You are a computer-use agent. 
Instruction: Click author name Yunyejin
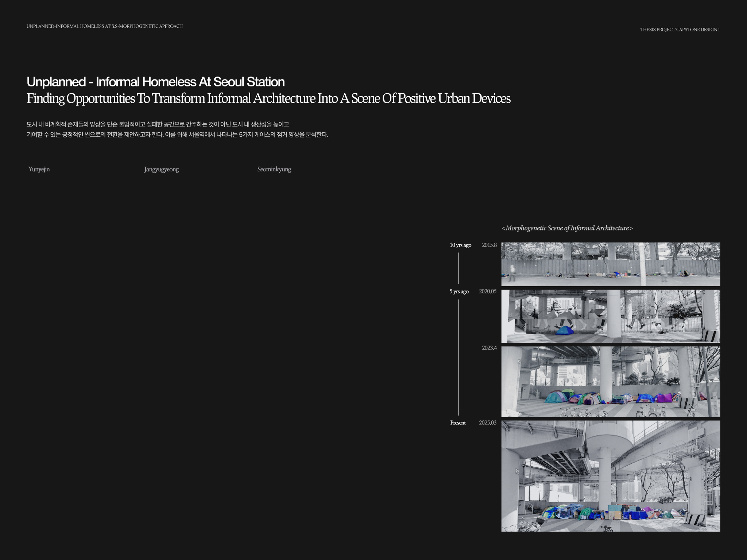coord(39,169)
